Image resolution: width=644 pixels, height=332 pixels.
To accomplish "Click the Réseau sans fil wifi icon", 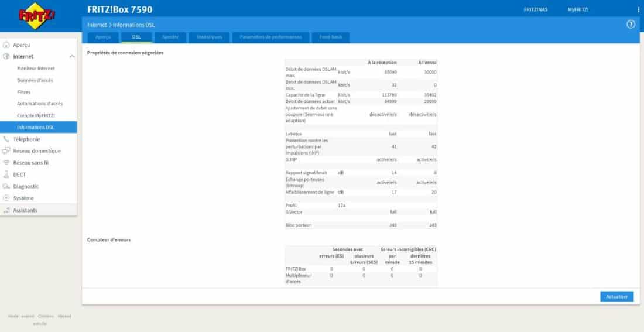I will coord(6,163).
